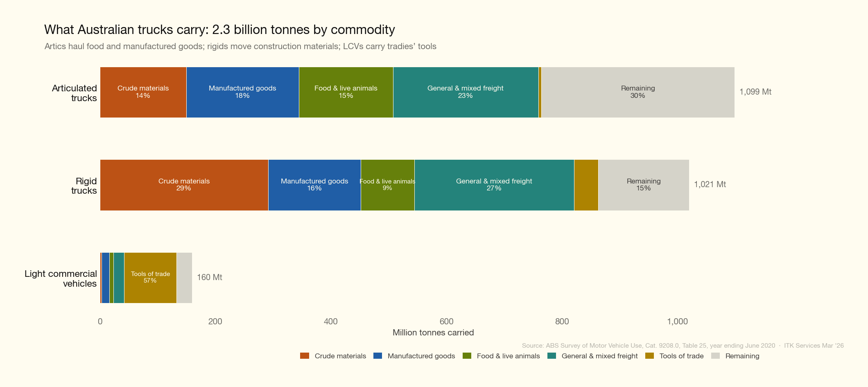
Task: Click the Food & live animals legend label
Action: click(x=508, y=356)
